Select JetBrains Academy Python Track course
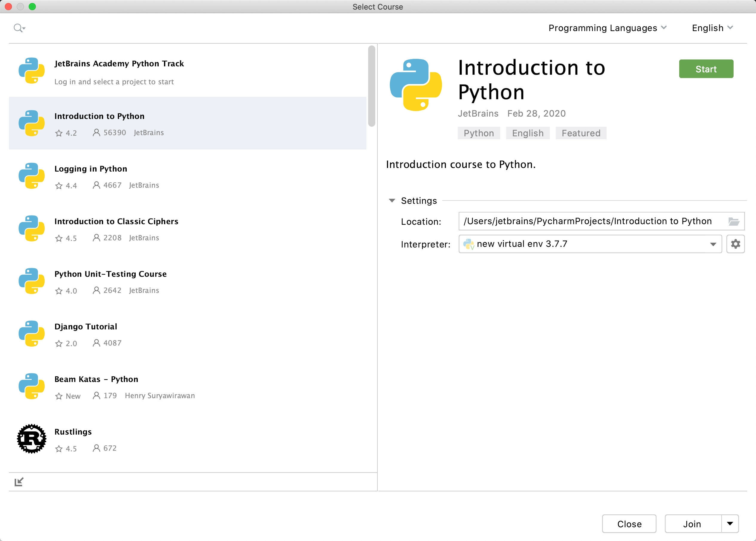Image resolution: width=756 pixels, height=541 pixels. (187, 71)
